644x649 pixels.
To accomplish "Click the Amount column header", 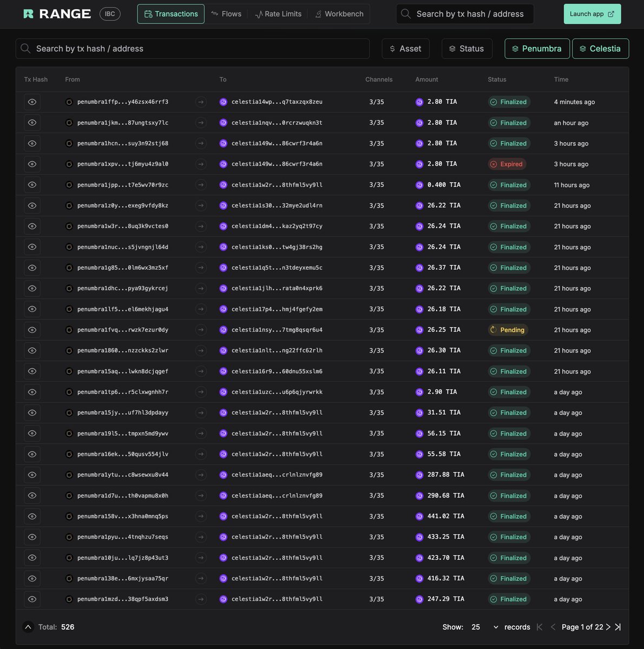I will pyautogui.click(x=427, y=80).
